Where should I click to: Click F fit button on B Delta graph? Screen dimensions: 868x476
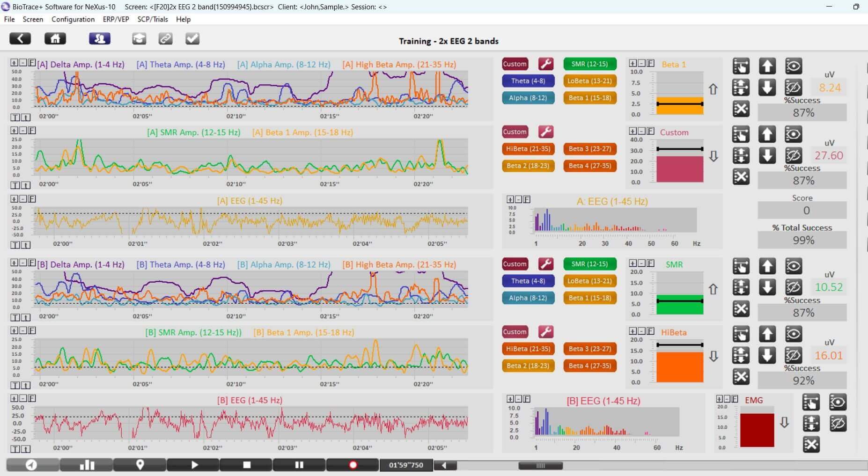pyautogui.click(x=32, y=263)
